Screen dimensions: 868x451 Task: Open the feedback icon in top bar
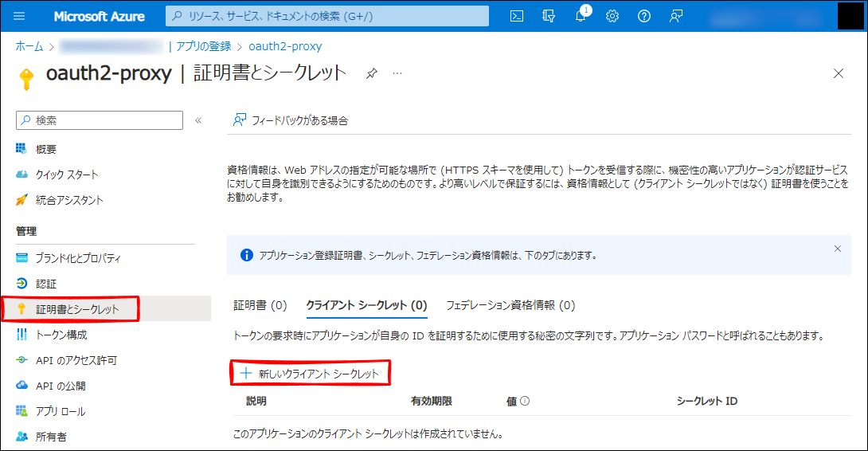tap(676, 16)
